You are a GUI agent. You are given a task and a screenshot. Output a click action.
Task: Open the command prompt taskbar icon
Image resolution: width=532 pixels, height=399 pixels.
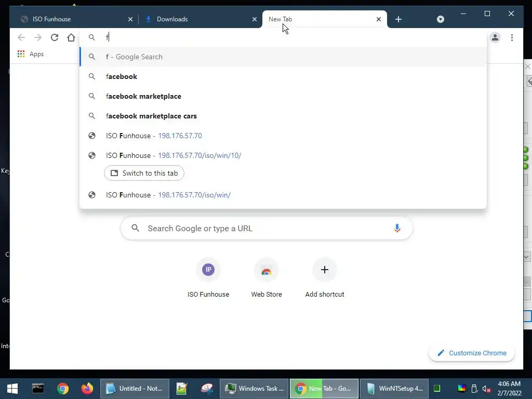[x=37, y=389]
